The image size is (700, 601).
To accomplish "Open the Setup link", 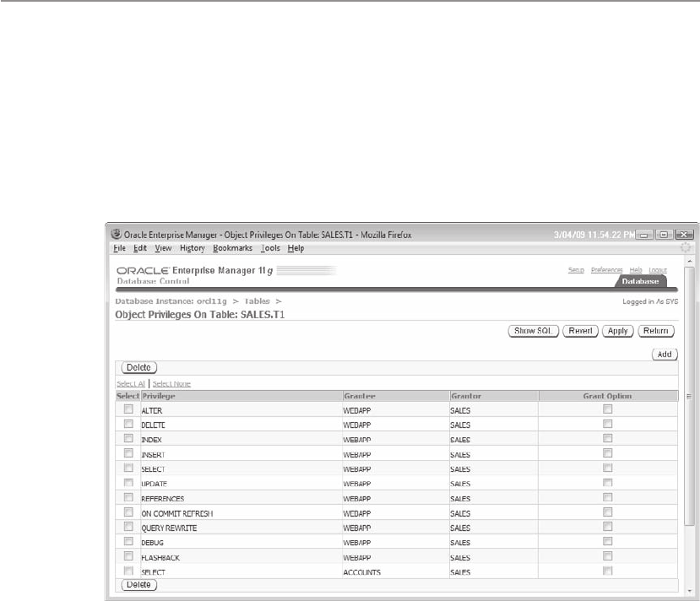I will click(x=577, y=270).
